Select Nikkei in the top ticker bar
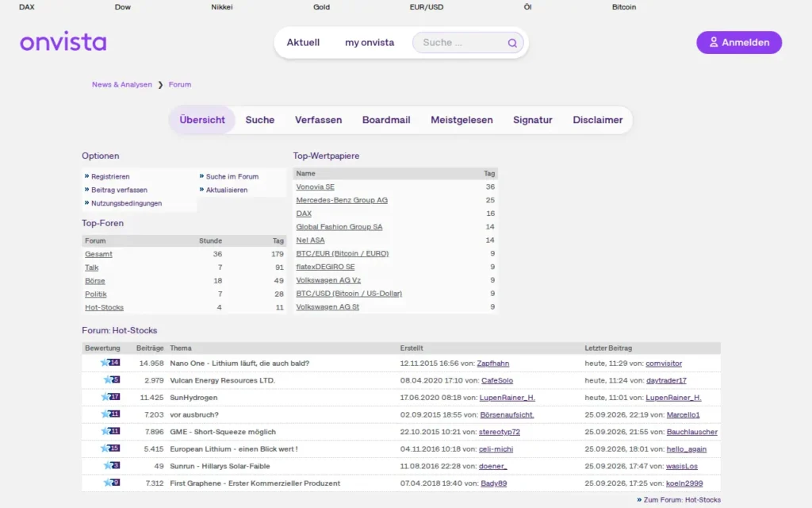Image resolution: width=812 pixels, height=508 pixels. pyautogui.click(x=222, y=6)
